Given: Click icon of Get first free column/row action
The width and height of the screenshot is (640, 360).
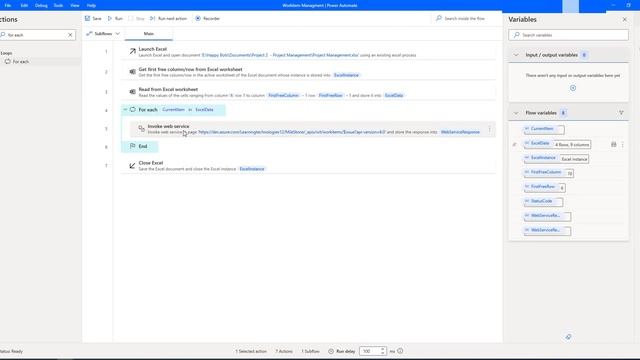Looking at the screenshot, I should click(132, 71).
